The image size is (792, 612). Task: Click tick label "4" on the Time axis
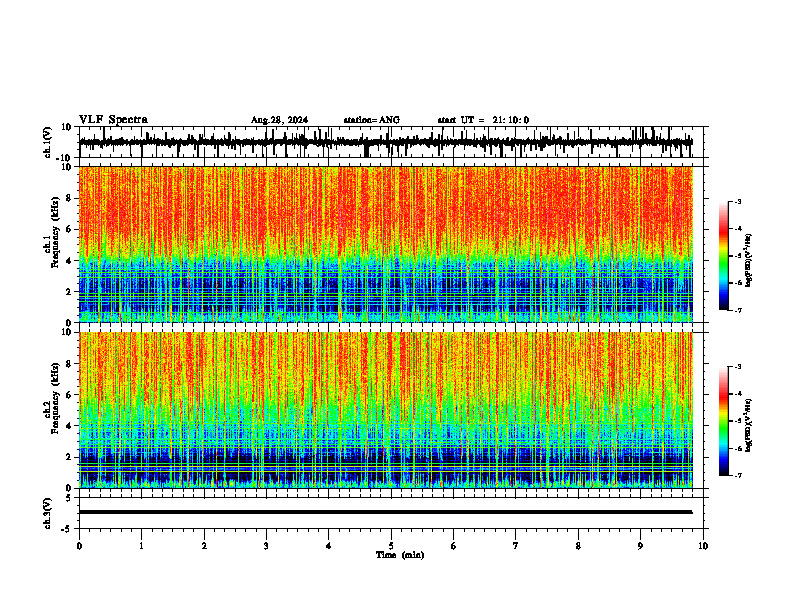[x=329, y=546]
